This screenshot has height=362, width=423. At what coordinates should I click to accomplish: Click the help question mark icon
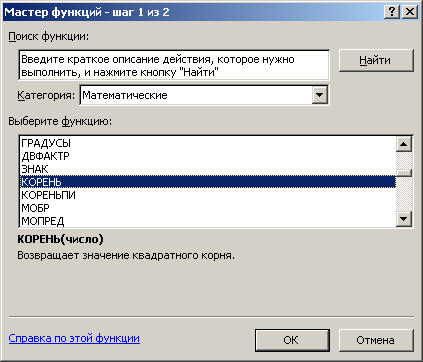392,12
